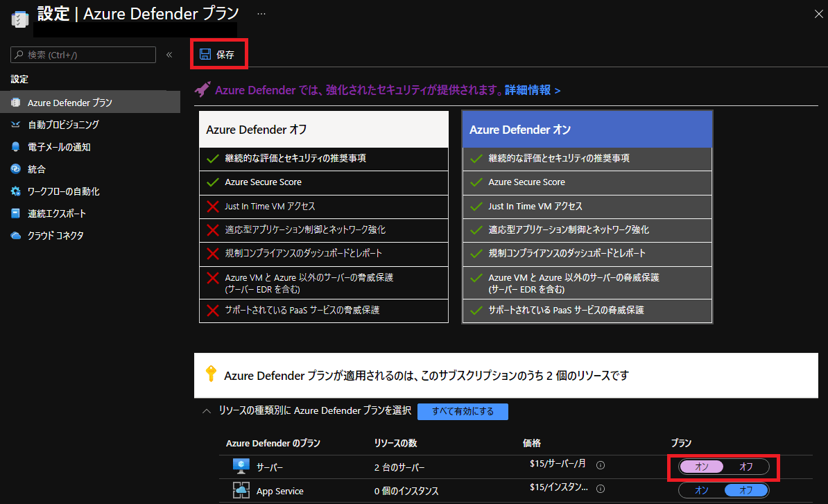Viewport: 828px width, 504px height.
Task: Click サポートされている PaaS row in Defender オン card
Action: pyautogui.click(x=587, y=311)
